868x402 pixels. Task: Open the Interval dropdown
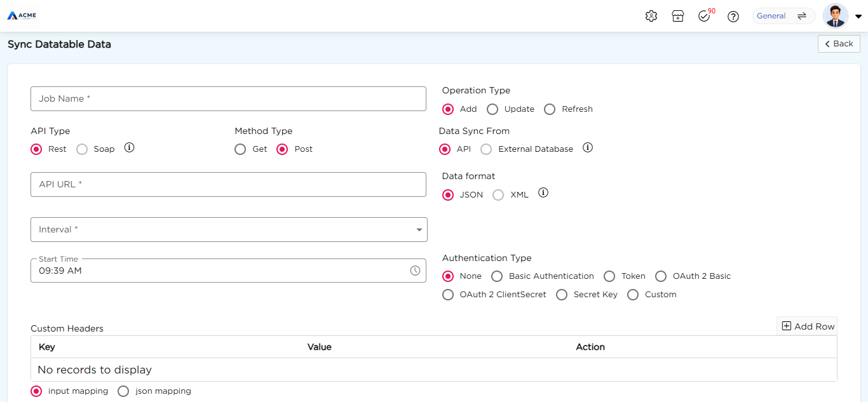point(229,229)
